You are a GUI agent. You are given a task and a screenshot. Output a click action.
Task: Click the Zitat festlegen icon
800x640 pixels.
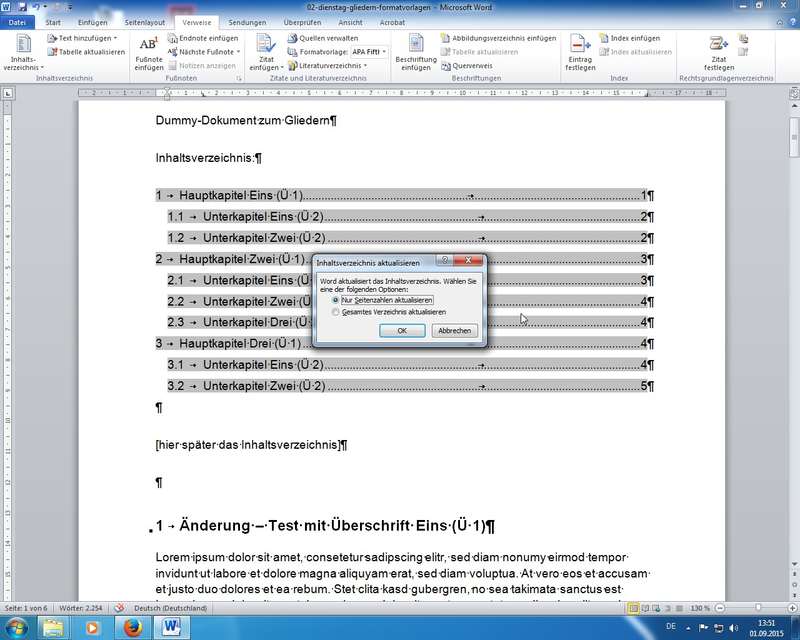tap(718, 50)
